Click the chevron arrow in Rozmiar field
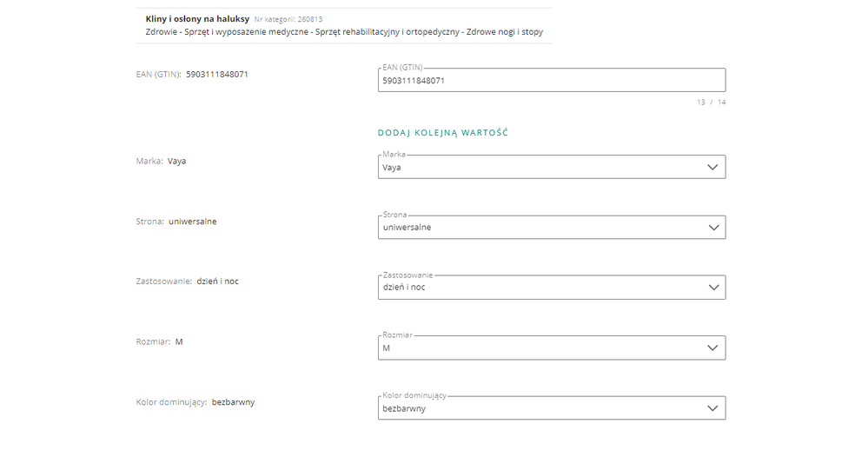Screen dimensions: 868x457 [713, 348]
